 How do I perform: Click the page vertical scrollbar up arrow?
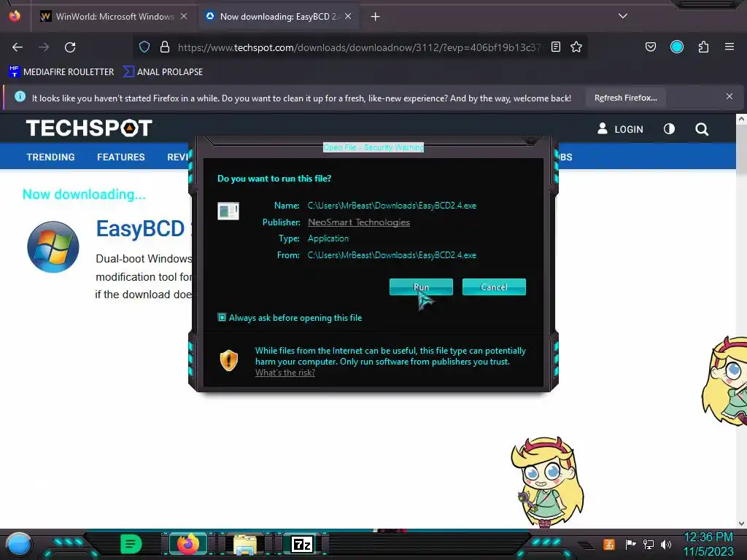click(741, 120)
